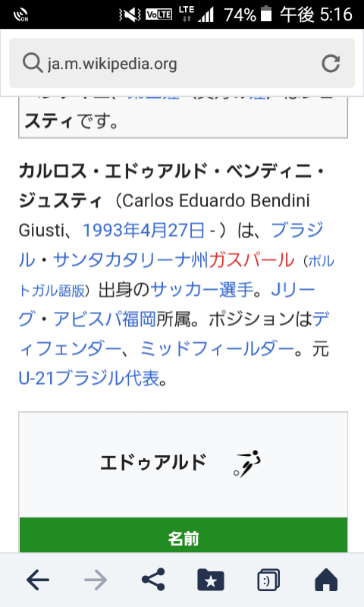364x607 pixels.
Task: Open the red ガスパール link
Action: 252,259
